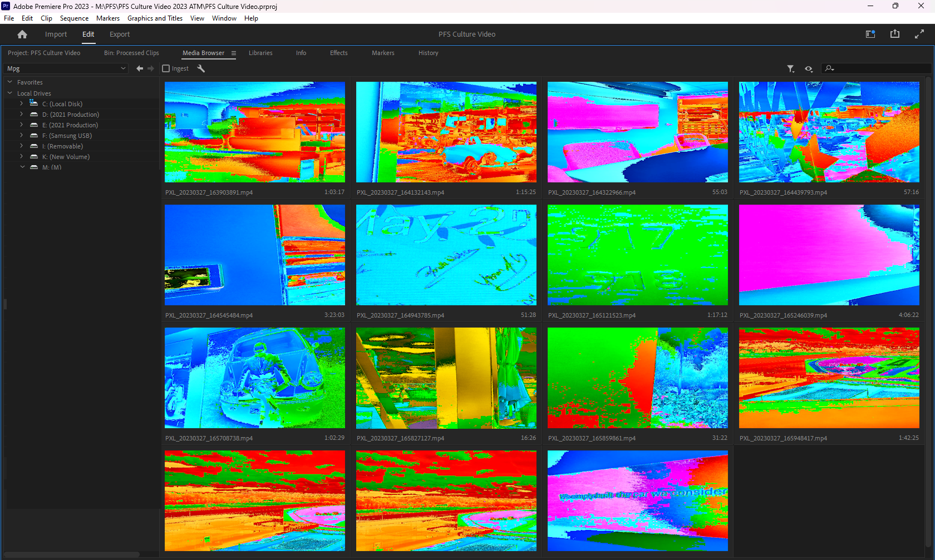Click the workspaces icon with blue notification dot
The width and height of the screenshot is (935, 560).
click(870, 34)
